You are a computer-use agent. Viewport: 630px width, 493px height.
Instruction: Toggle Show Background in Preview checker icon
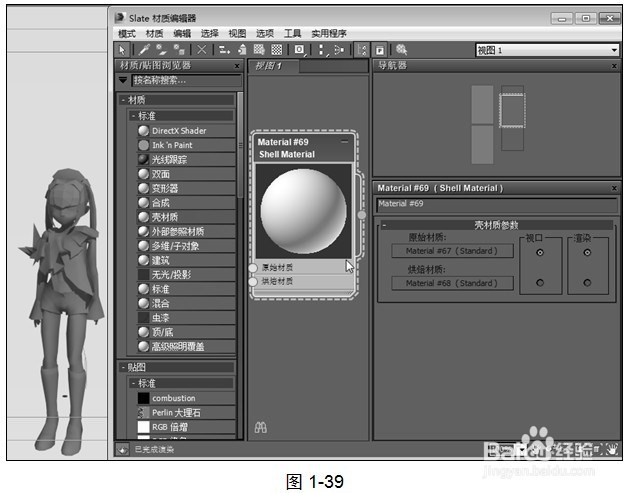[x=277, y=50]
